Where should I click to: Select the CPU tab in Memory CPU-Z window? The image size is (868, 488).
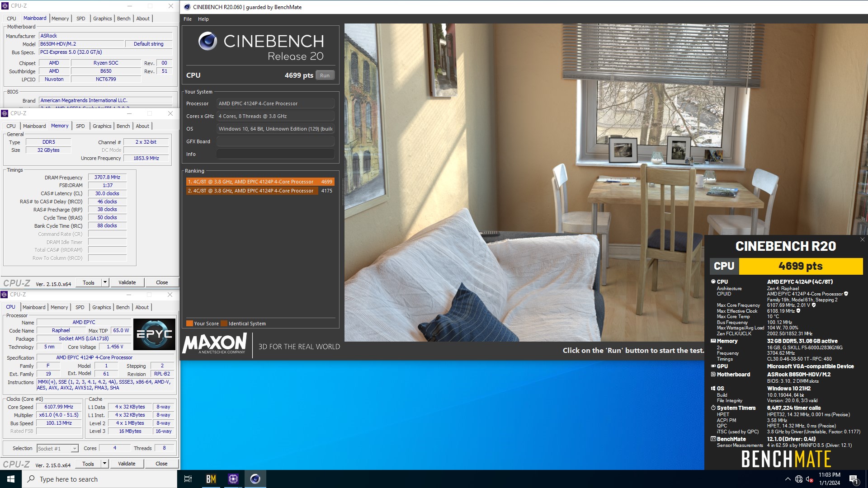[x=11, y=126]
